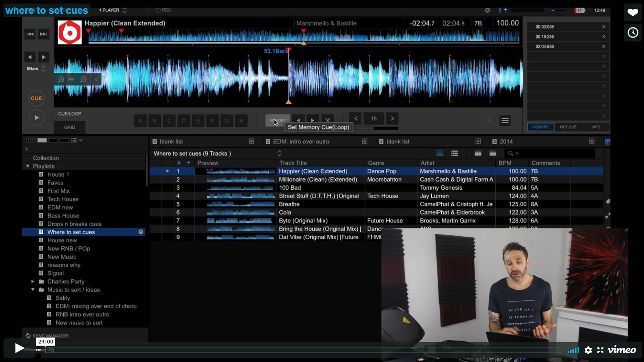Collapse the 'Music to sort / ideas' folder
Image resolution: width=644 pixels, height=362 pixels.
(33, 290)
